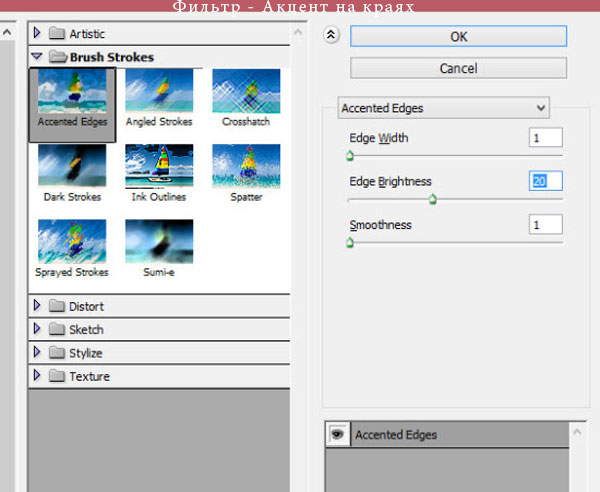
Task: Click the Edge Brightness slider handle
Action: click(432, 199)
